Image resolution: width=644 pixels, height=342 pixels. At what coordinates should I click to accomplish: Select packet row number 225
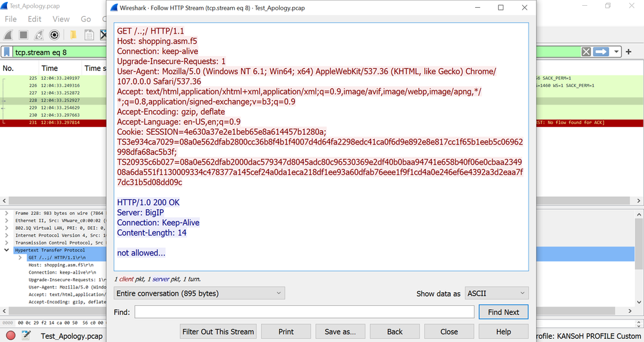(x=54, y=78)
